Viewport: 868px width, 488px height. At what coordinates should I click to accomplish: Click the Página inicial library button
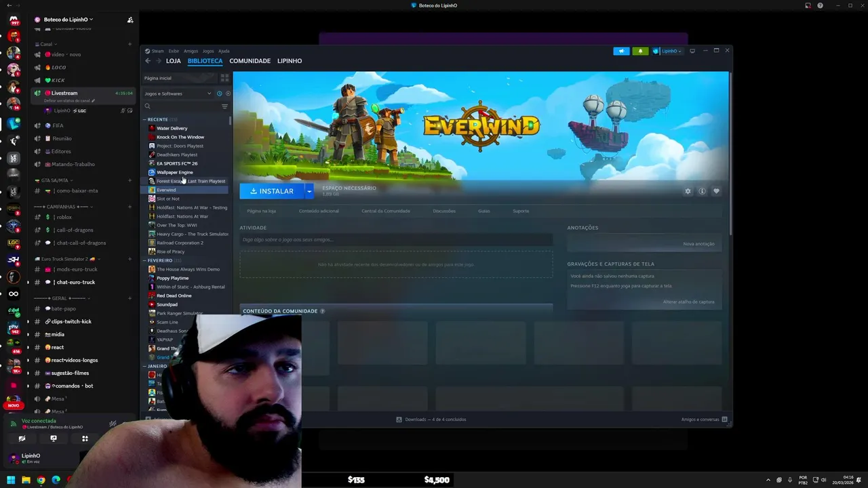click(x=180, y=78)
